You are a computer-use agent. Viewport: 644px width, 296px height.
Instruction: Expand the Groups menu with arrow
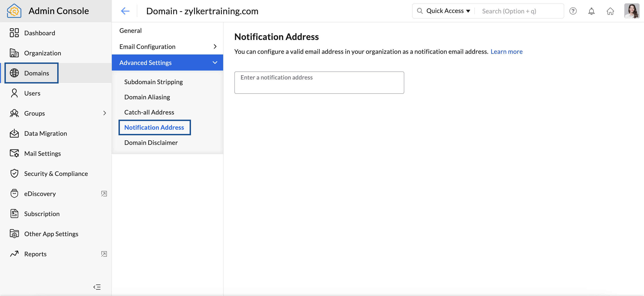(105, 113)
